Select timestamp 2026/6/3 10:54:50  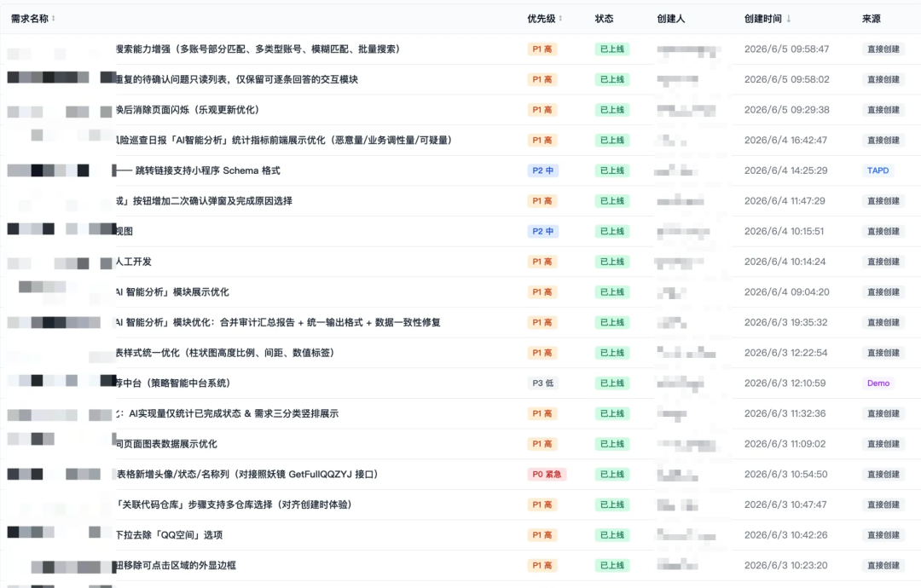[786, 474]
